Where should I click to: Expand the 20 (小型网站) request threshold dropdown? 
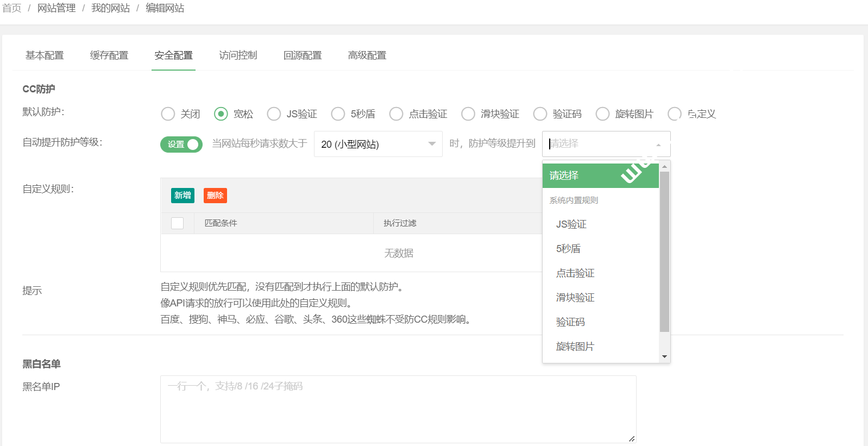coord(378,144)
